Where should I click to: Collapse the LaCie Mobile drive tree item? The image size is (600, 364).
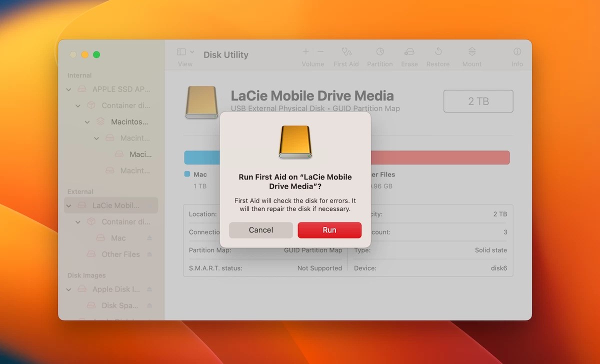(68, 205)
